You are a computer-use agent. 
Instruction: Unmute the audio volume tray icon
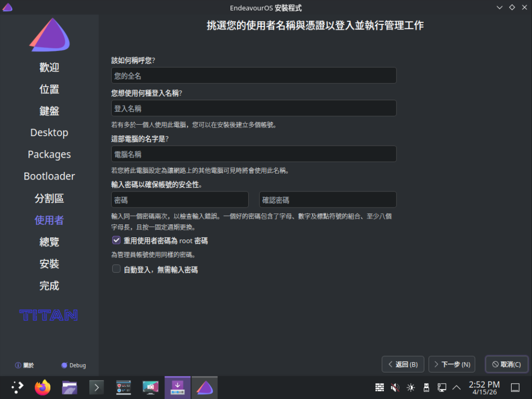pos(395,388)
